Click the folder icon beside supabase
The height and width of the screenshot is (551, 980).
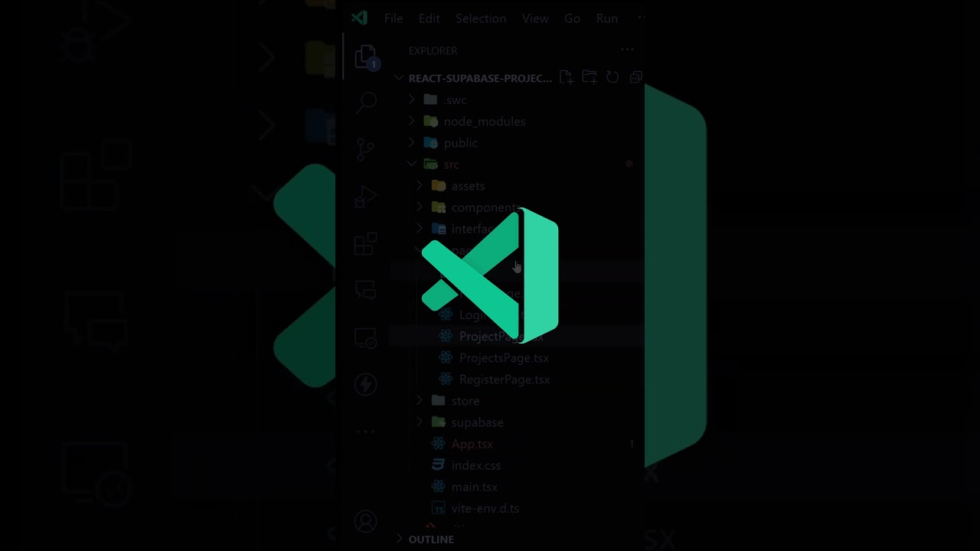click(438, 422)
